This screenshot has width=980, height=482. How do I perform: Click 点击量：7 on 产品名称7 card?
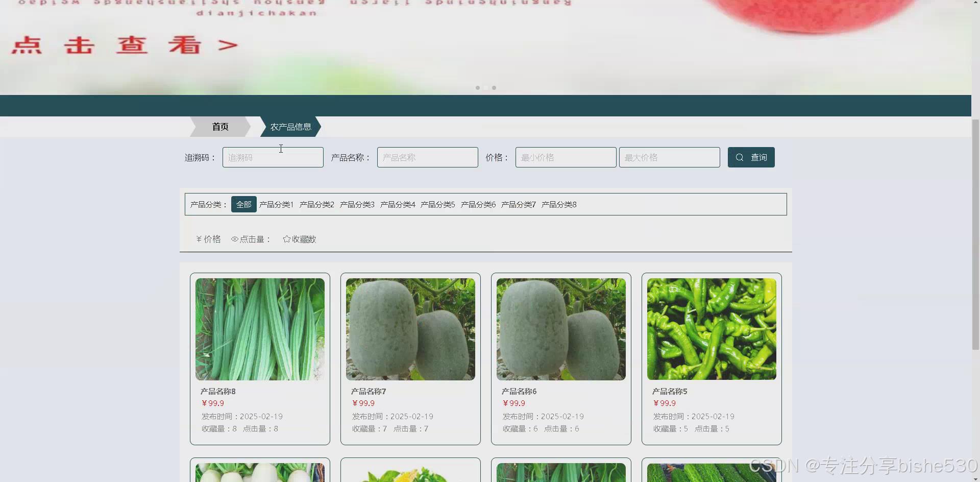click(x=411, y=429)
